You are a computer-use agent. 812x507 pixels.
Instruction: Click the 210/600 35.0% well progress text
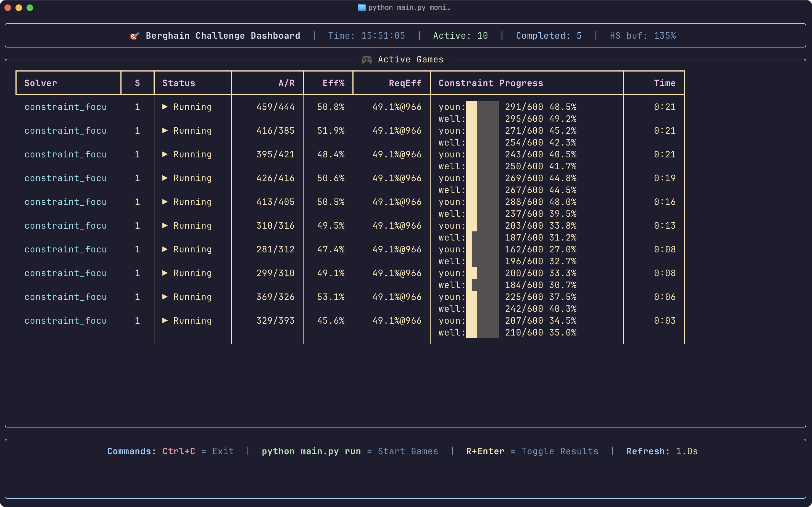pyautogui.click(x=541, y=332)
